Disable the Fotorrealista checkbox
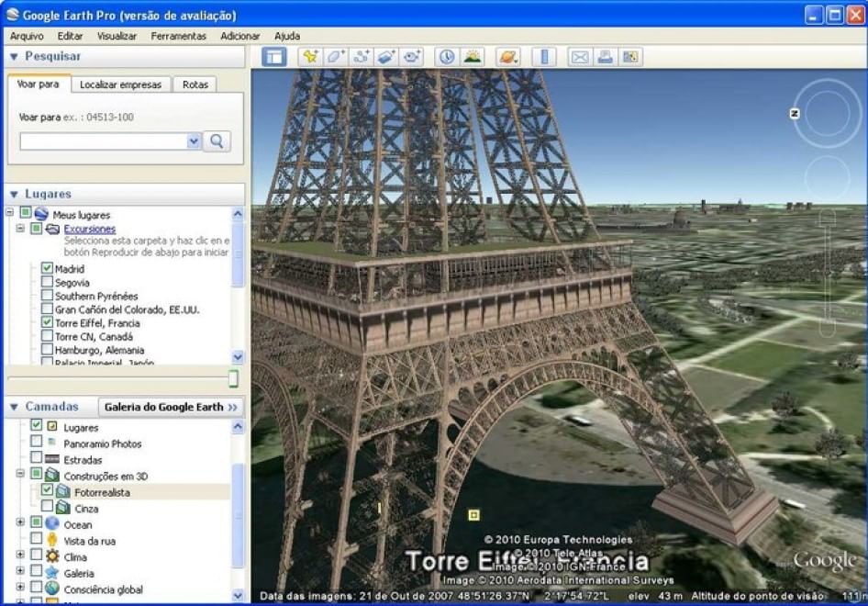The width and height of the screenshot is (868, 606). (x=47, y=489)
